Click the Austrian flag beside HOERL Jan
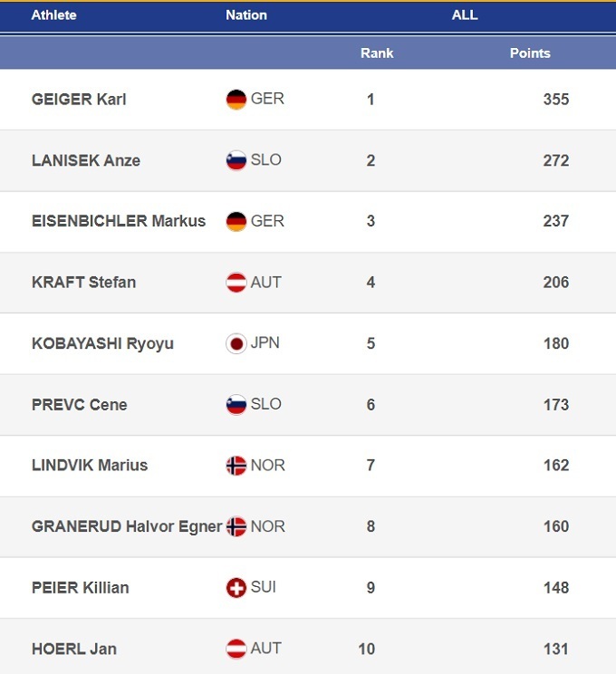Screen dimensions: 616x674 pos(236,649)
